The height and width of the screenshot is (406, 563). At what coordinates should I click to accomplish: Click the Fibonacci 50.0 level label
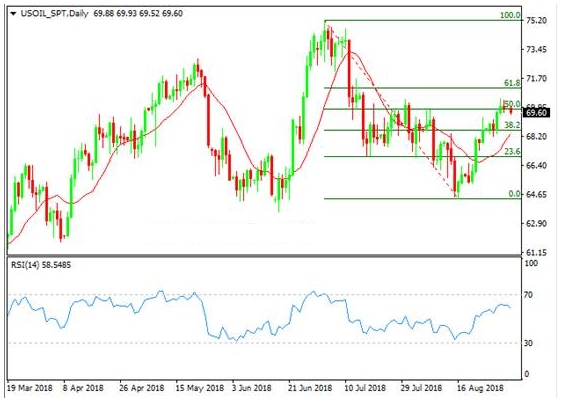(x=512, y=104)
